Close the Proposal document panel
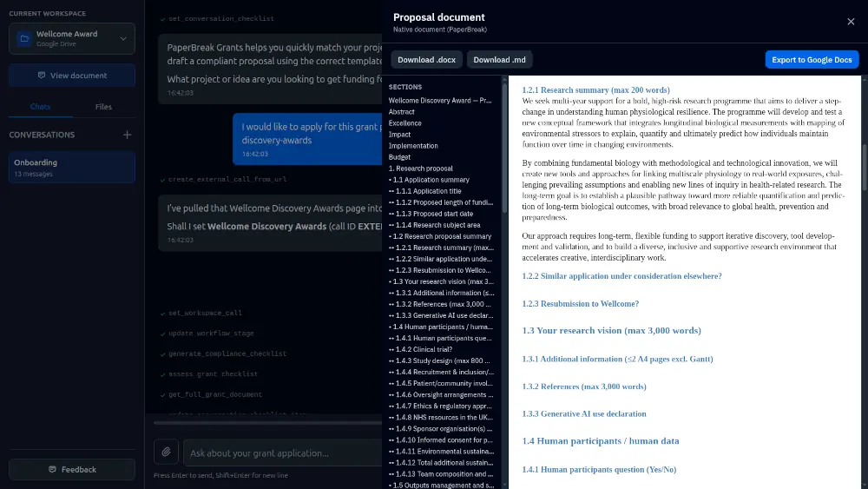 [851, 22]
